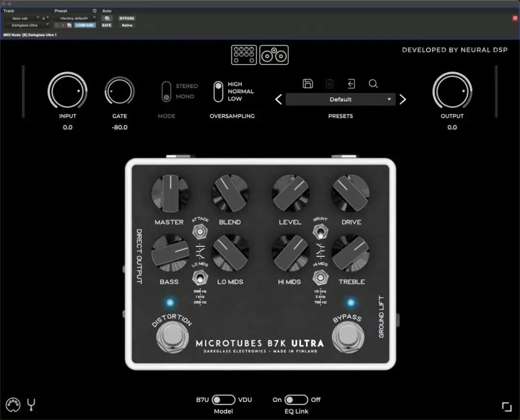Click the delete preset trash icon
Viewport: 520px width, 420px height.
click(330, 84)
